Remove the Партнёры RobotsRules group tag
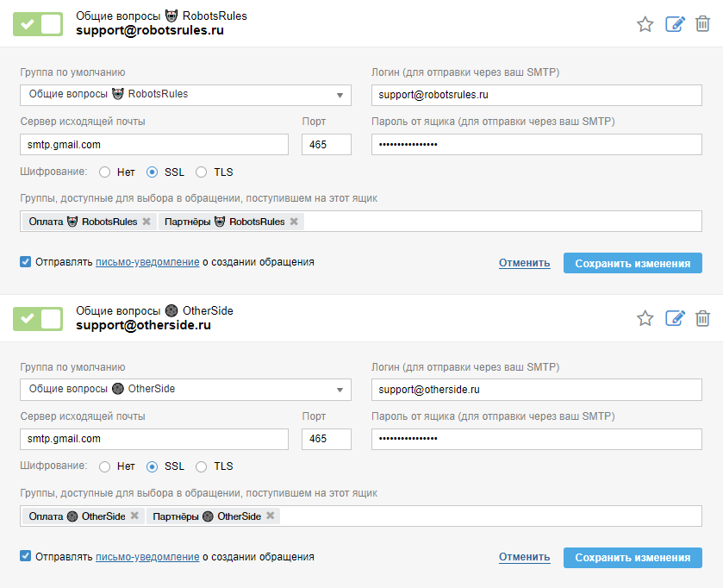Screen dimensions: 723x588 (x=294, y=222)
